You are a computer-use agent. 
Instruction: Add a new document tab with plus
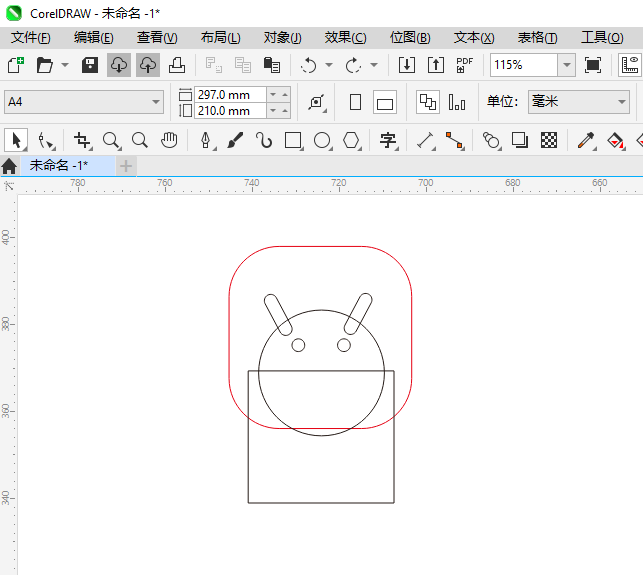pos(126,166)
